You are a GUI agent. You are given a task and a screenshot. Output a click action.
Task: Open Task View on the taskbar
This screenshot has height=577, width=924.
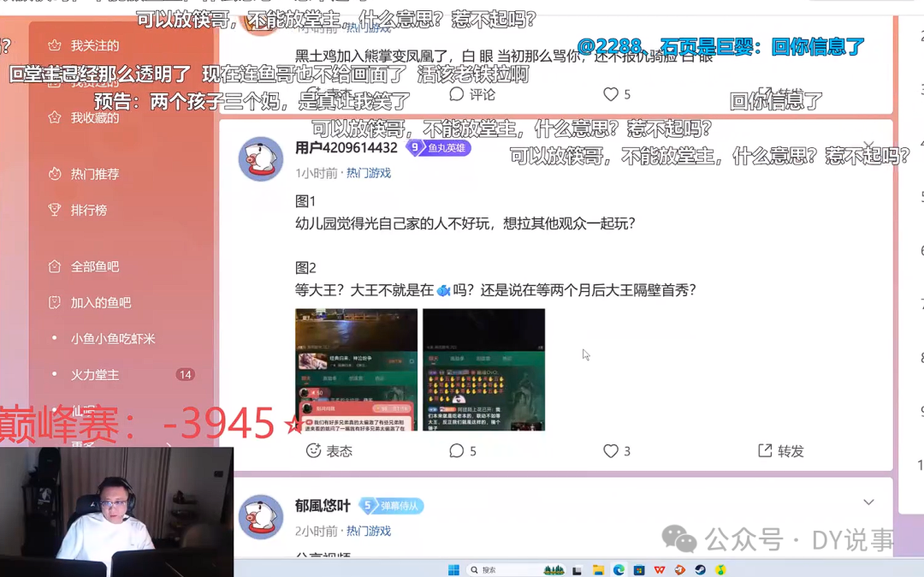[577, 570]
